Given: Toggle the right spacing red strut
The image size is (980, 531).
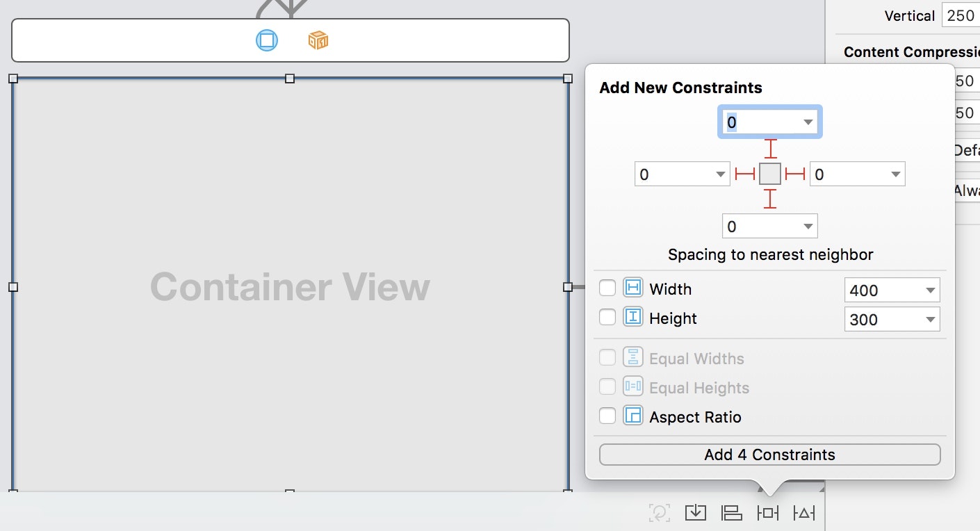Looking at the screenshot, I should tap(795, 174).
